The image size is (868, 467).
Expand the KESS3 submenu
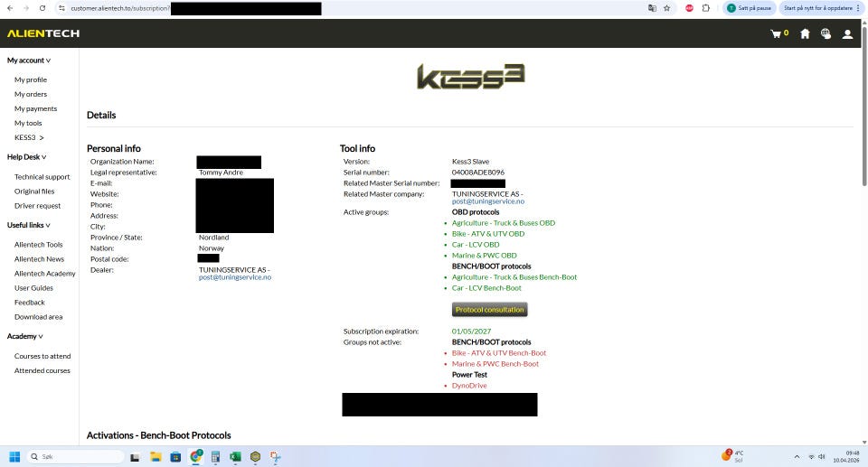pyautogui.click(x=29, y=138)
